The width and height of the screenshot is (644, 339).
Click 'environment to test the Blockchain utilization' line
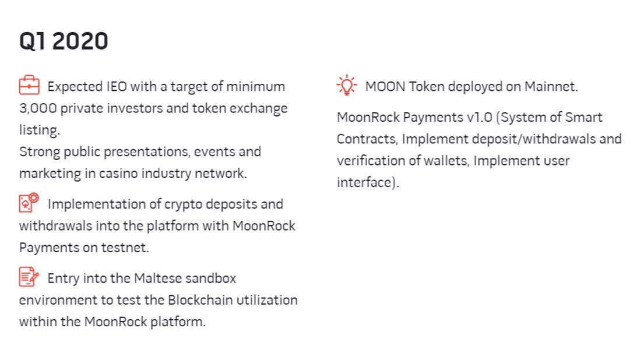tap(158, 300)
